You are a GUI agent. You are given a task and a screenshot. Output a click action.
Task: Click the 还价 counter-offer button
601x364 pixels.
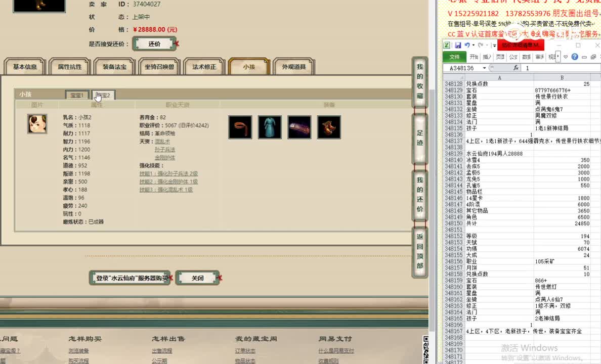point(154,44)
